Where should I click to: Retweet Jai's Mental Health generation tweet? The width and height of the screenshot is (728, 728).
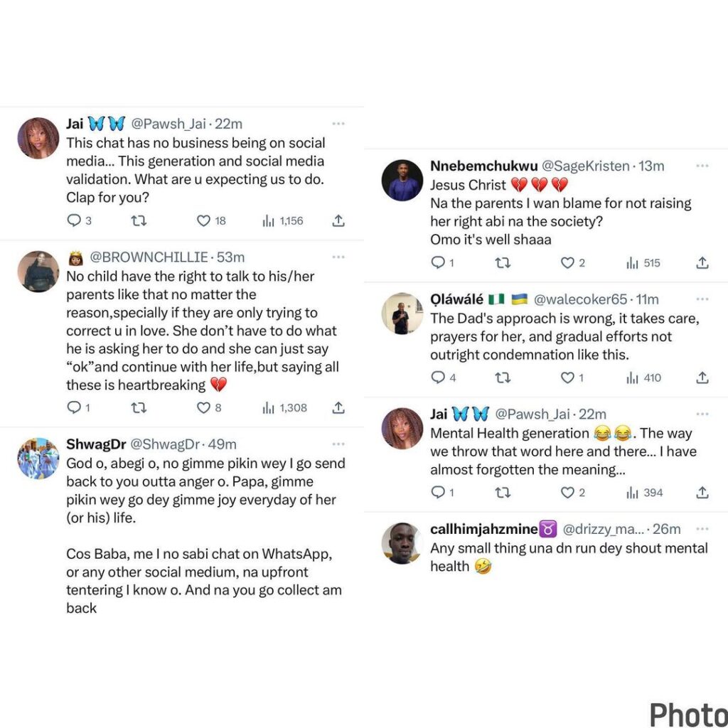(503, 493)
